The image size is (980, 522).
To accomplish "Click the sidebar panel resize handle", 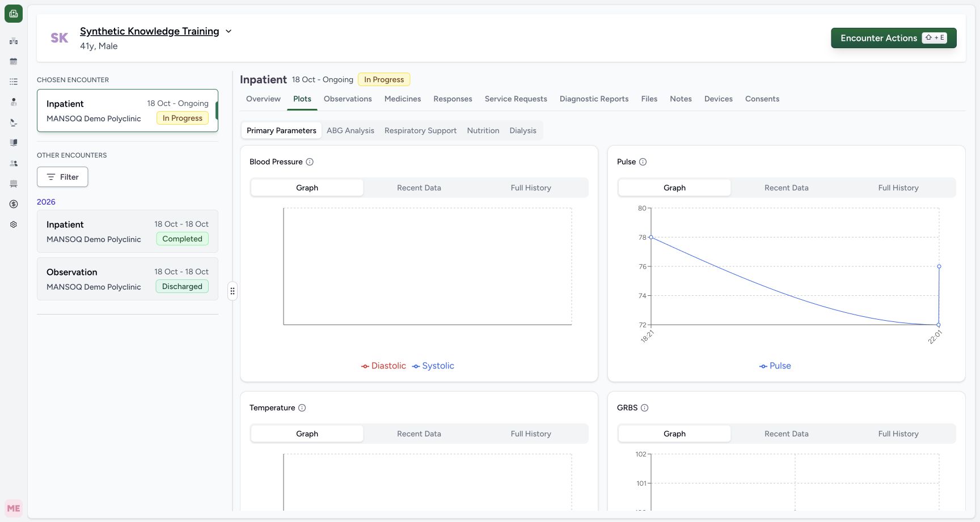I will pyautogui.click(x=233, y=291).
